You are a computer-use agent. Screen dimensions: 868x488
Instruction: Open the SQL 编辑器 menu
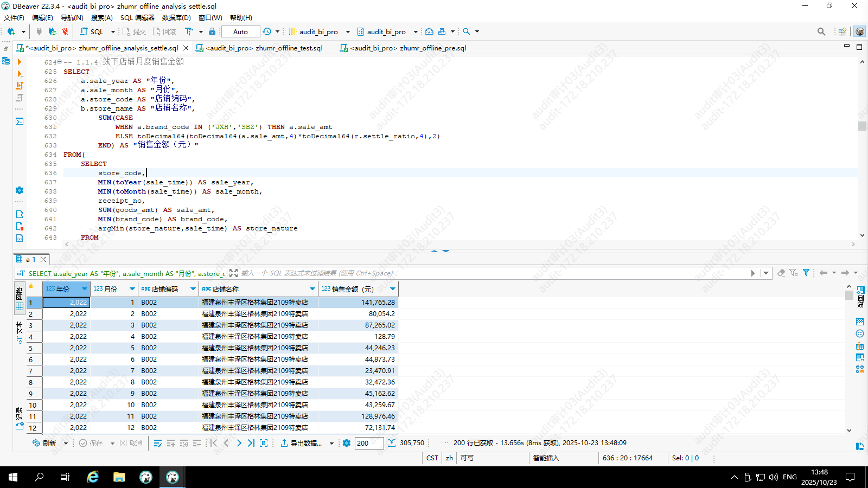pyautogui.click(x=137, y=17)
